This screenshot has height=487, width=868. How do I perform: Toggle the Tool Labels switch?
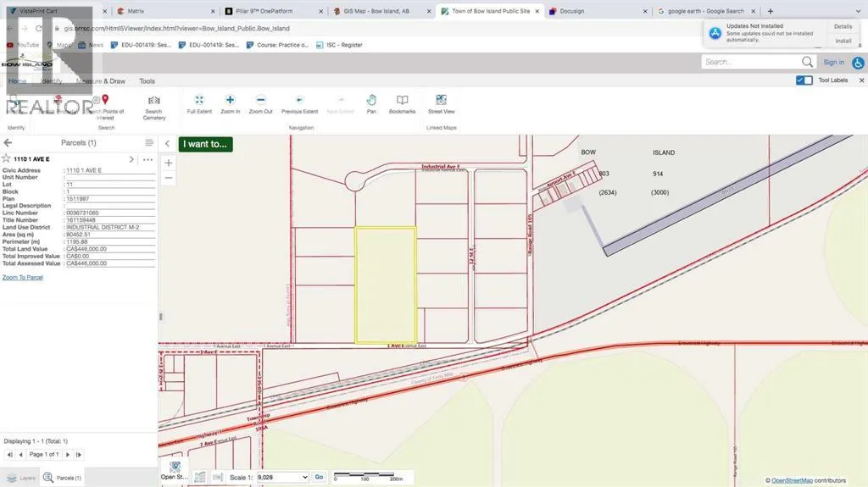804,80
